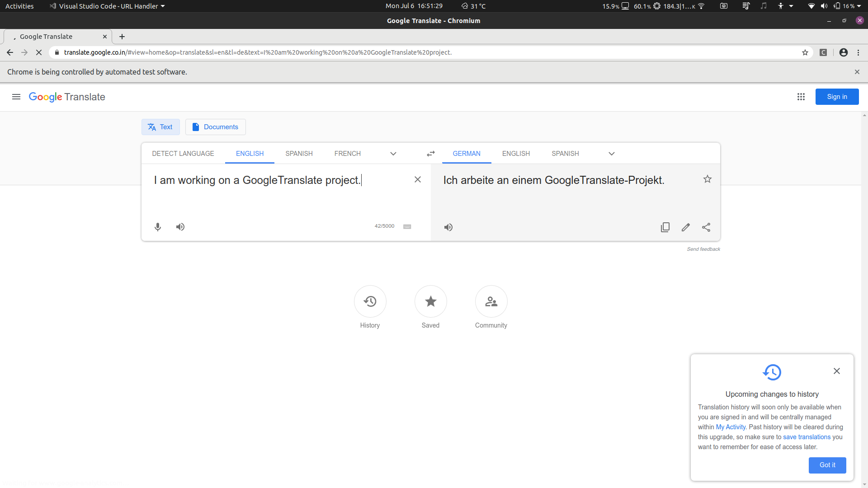The width and height of the screenshot is (868, 488).
Task: Open the Google Translate main menu hamburger
Action: click(16, 97)
